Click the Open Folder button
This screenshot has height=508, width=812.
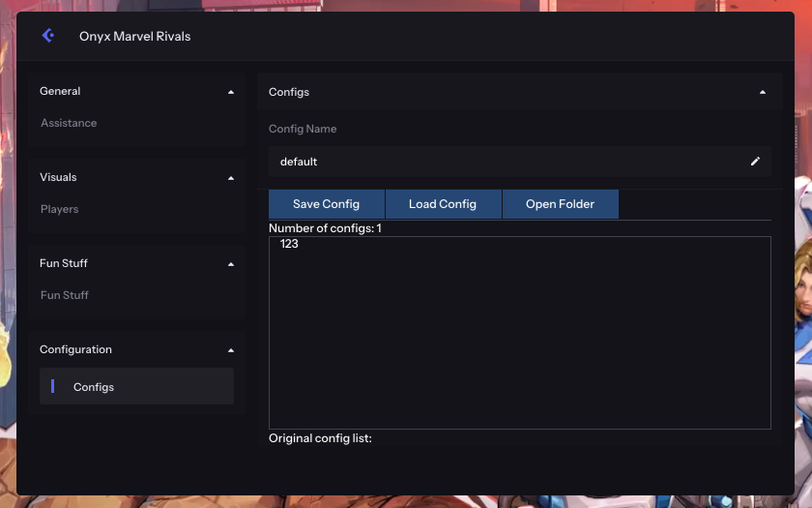coord(560,204)
